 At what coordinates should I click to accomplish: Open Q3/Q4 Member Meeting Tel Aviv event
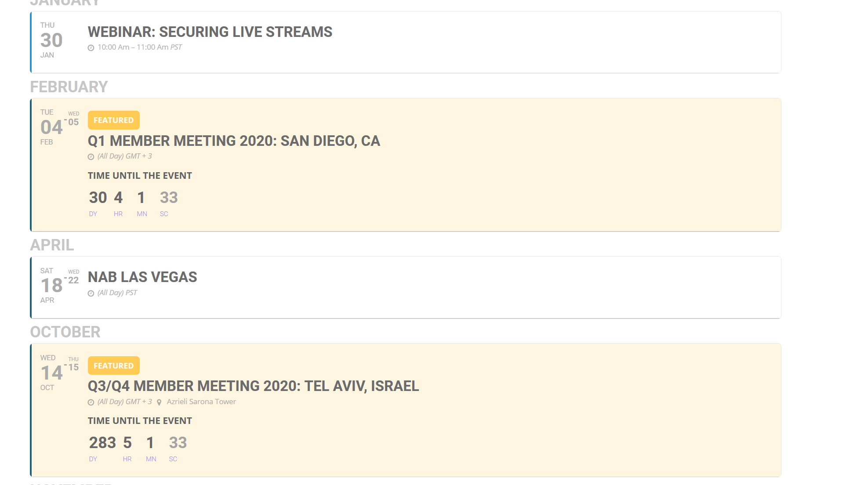253,386
